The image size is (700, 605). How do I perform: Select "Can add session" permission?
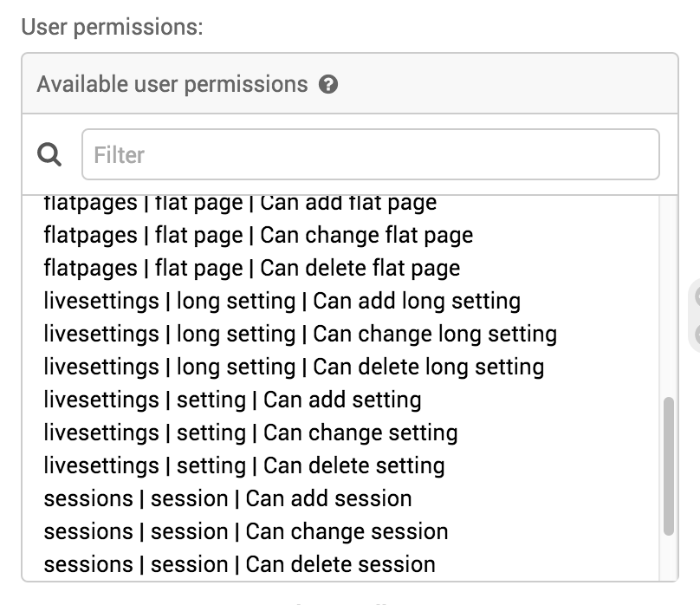(x=227, y=499)
